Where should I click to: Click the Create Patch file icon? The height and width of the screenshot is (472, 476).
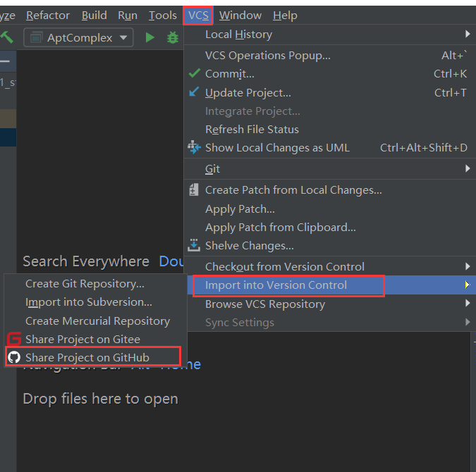[194, 190]
